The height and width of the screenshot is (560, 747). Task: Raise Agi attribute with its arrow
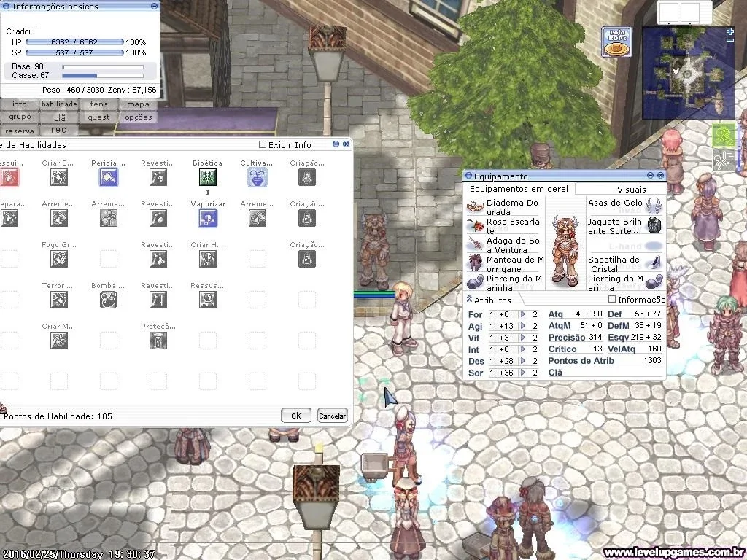pyautogui.click(x=522, y=326)
